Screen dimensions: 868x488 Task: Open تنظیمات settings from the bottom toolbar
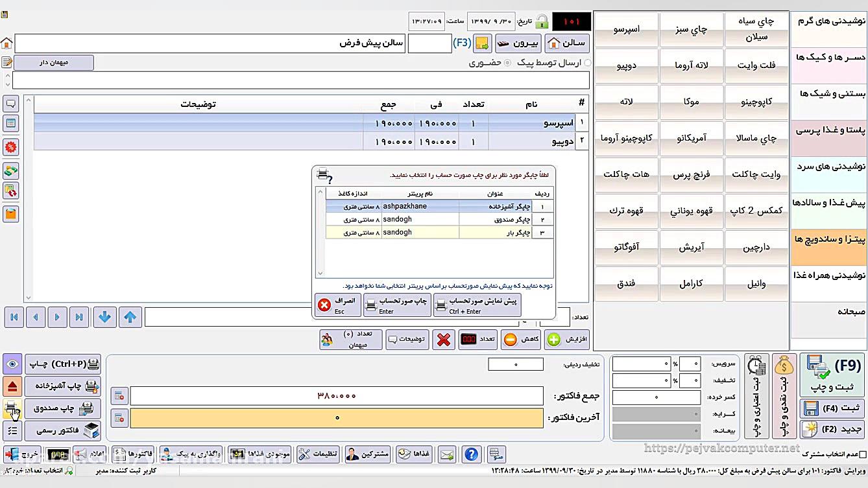click(x=318, y=454)
